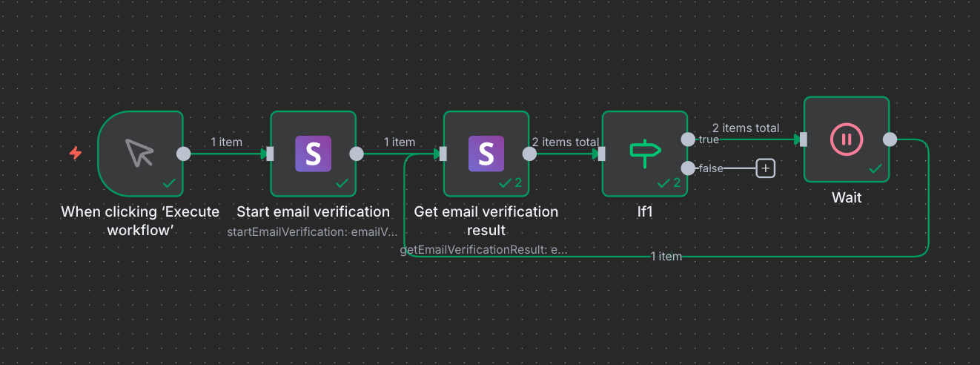This screenshot has width=980, height=365.
Task: Click the 'Start email verification' node title
Action: 314,211
